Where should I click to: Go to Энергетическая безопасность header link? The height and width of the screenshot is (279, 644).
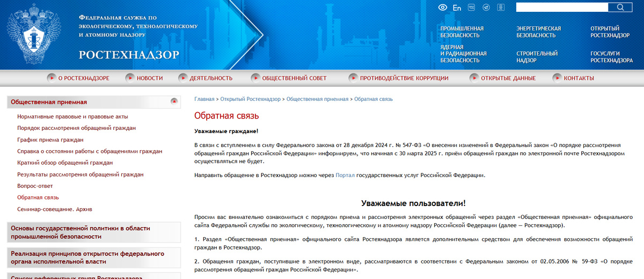[538, 32]
